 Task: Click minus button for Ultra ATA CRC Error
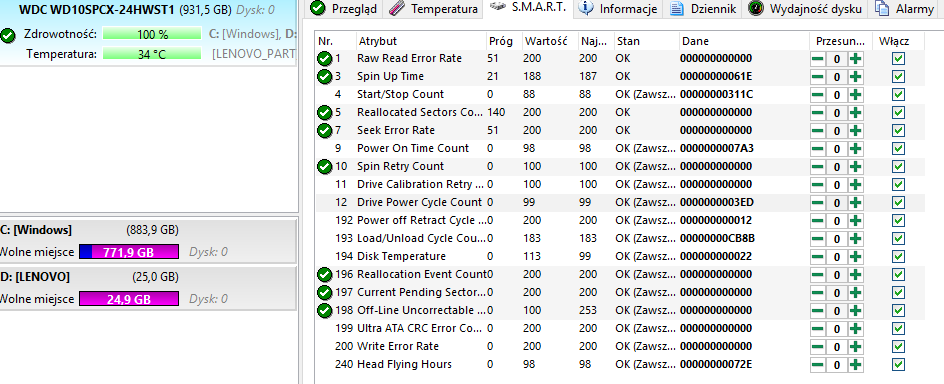click(x=818, y=329)
